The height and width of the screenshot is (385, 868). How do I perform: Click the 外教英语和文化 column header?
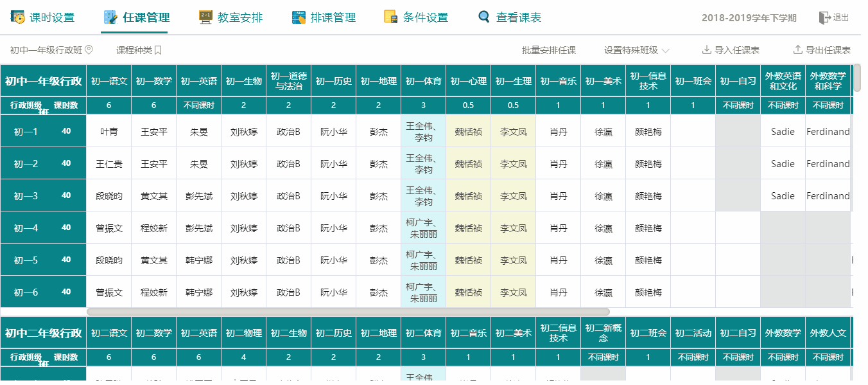point(783,81)
